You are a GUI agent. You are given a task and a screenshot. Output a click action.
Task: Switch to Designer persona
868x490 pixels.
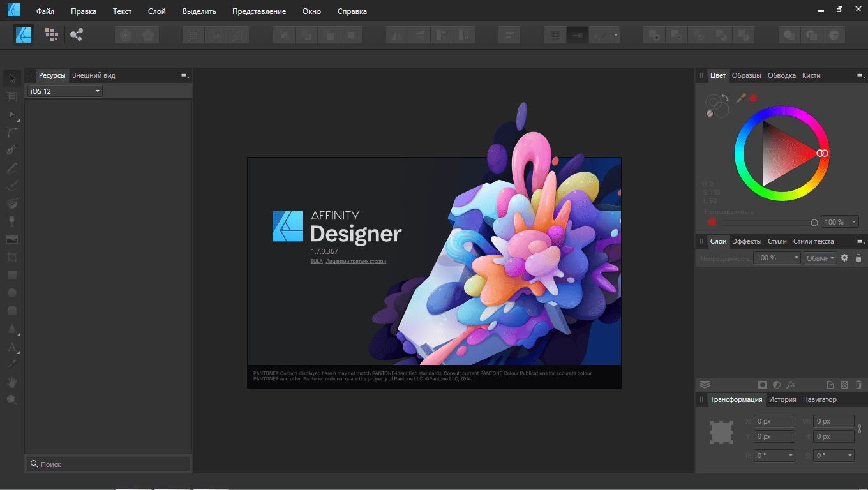pyautogui.click(x=24, y=34)
